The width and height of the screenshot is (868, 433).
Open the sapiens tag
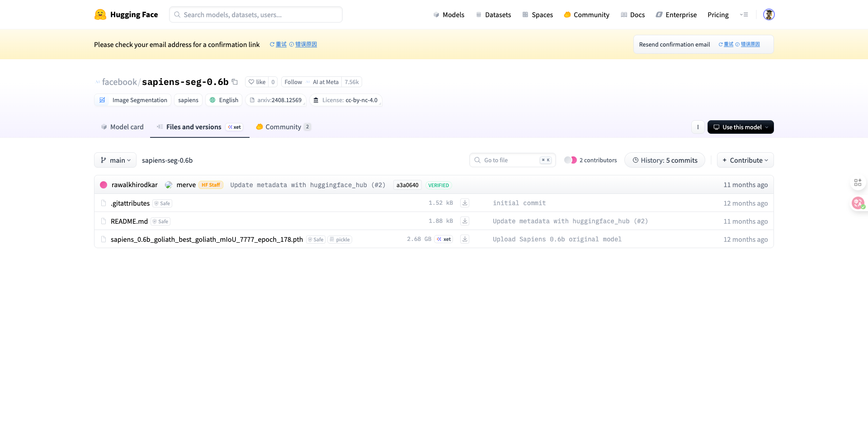tap(188, 100)
